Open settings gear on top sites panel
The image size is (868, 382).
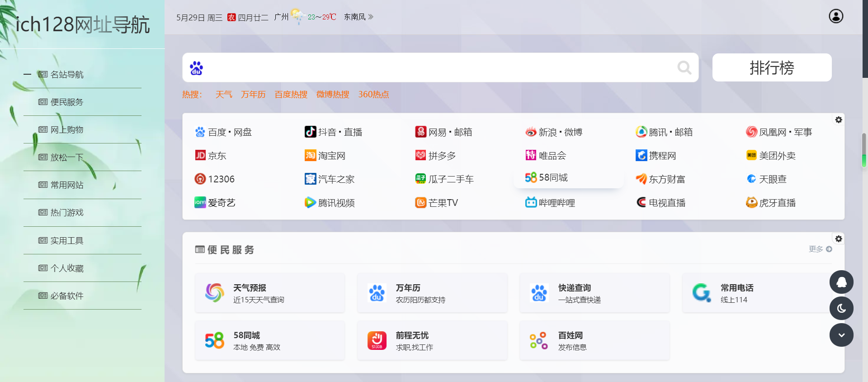tap(839, 119)
